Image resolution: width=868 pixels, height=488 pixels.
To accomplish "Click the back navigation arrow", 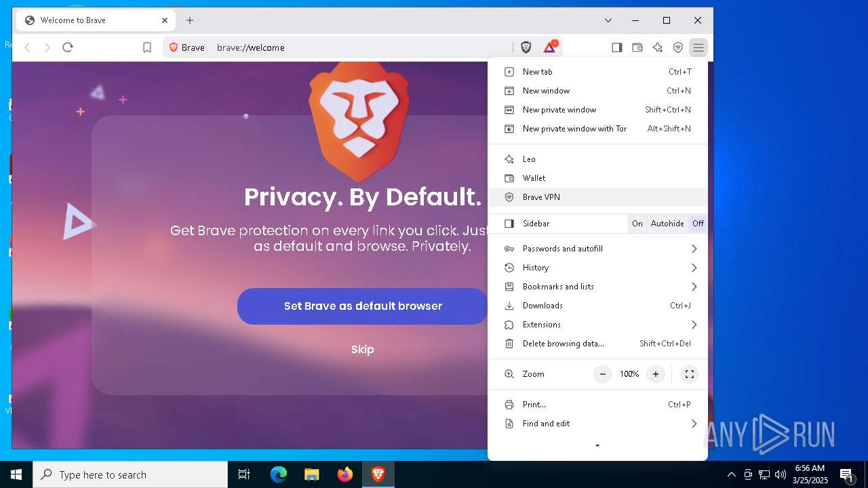I will [x=28, y=47].
